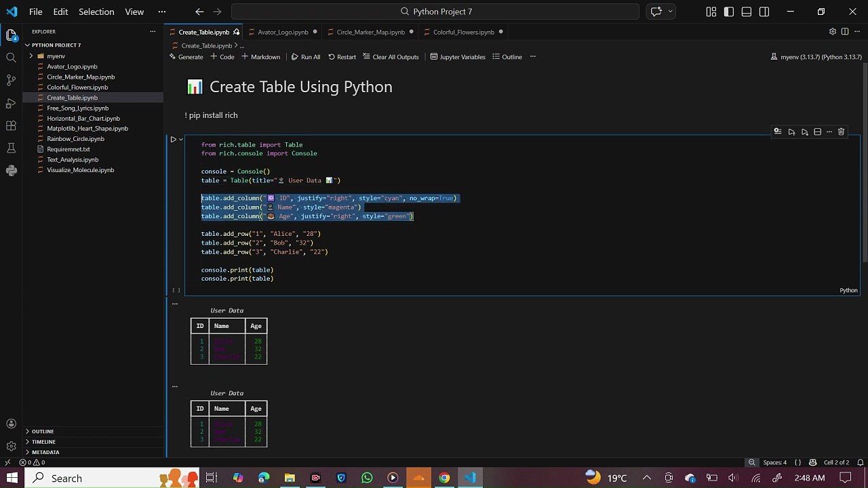Image resolution: width=868 pixels, height=488 pixels.
Task: Open the Extensions view icon
Action: click(11, 125)
